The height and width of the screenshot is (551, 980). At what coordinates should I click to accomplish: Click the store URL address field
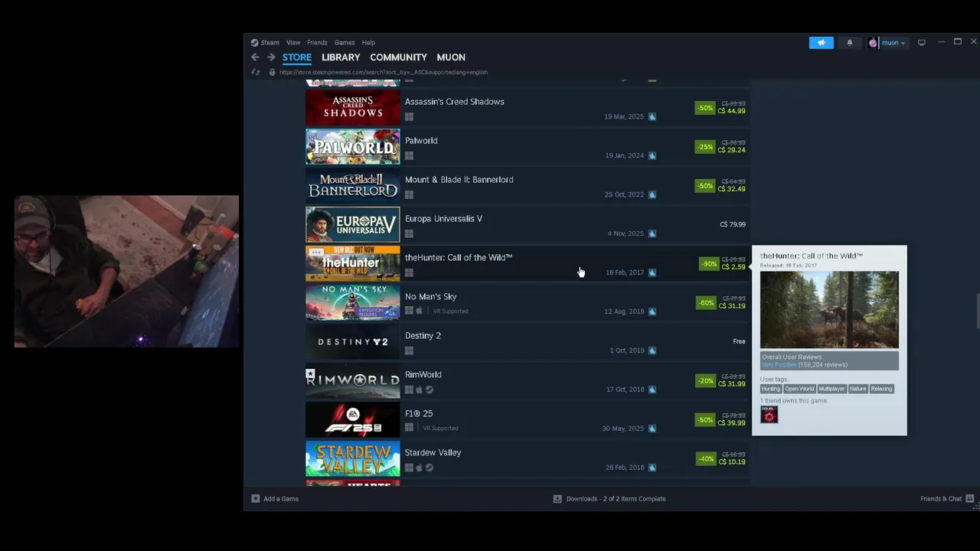click(x=383, y=72)
